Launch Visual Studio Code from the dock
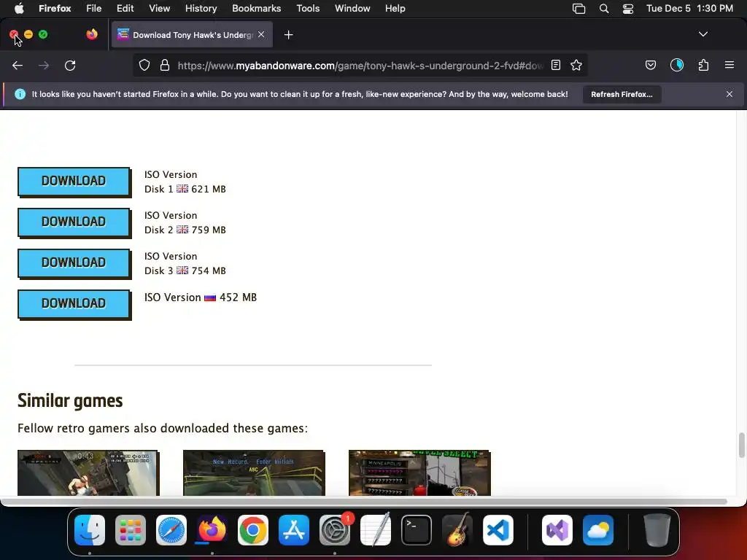The image size is (747, 560). click(x=498, y=530)
